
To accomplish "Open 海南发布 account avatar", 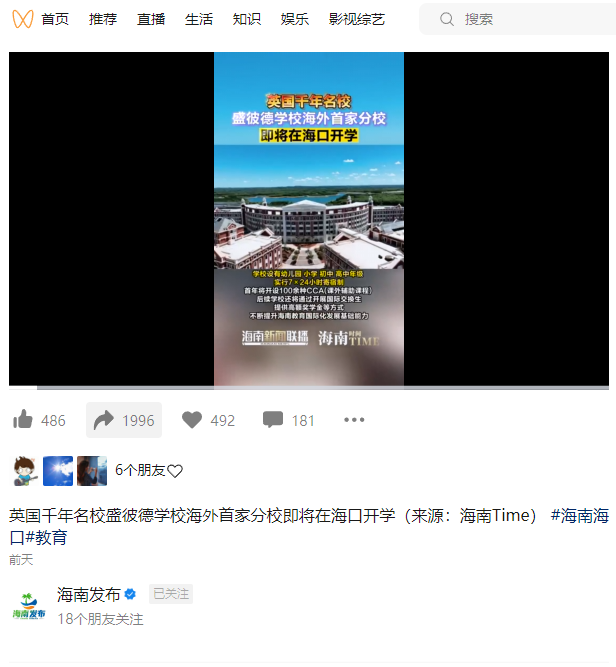I will (x=29, y=606).
